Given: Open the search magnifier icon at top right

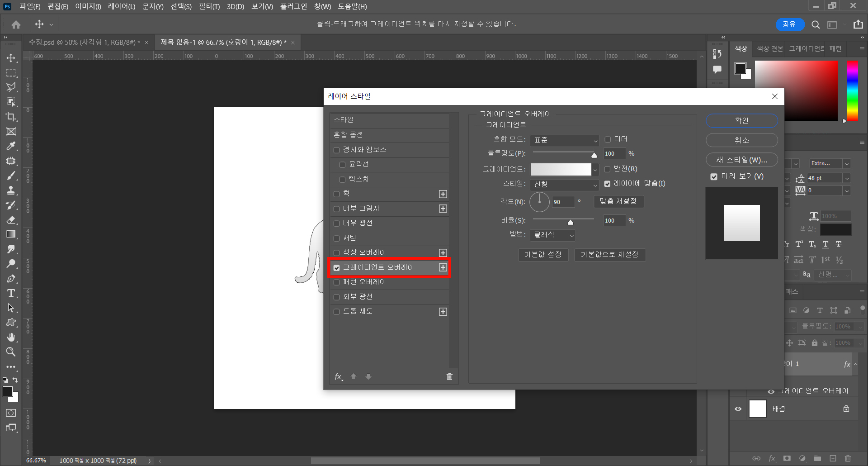Looking at the screenshot, I should pos(816,24).
